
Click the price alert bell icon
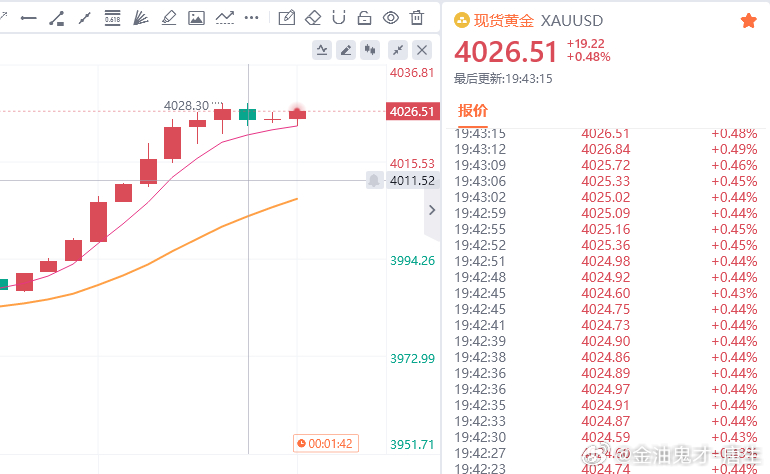(x=374, y=181)
